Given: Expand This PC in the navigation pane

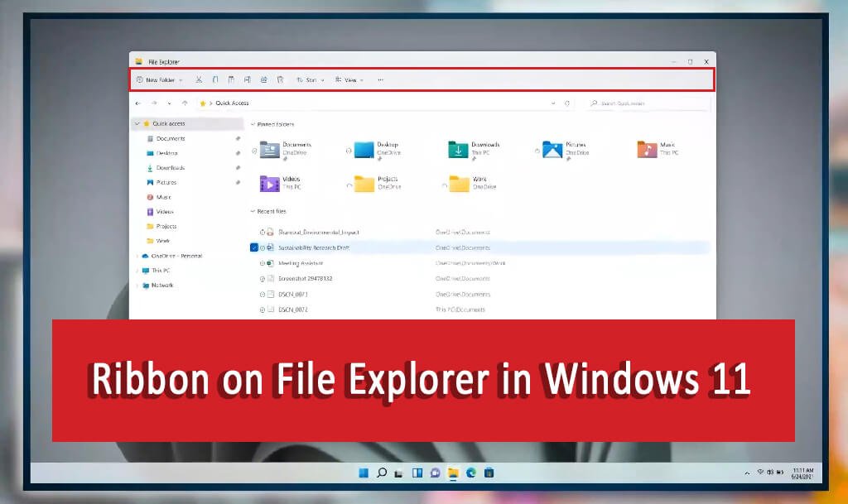Looking at the screenshot, I should coord(137,270).
